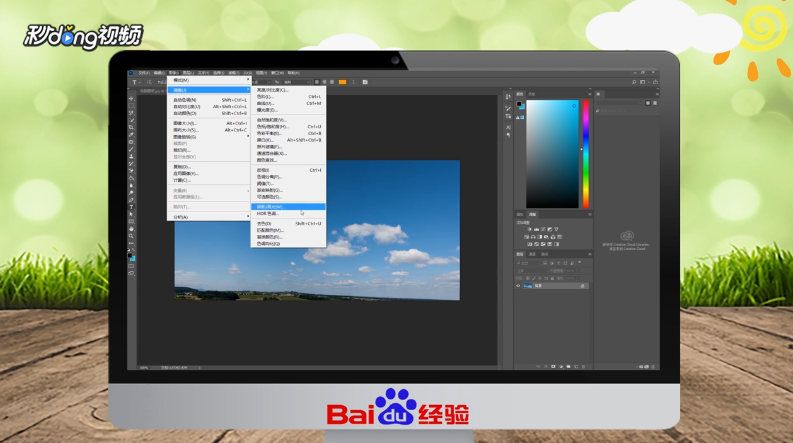Screen dimensions: 793x443
Task: Toggle center text alignment
Action: pos(325,82)
